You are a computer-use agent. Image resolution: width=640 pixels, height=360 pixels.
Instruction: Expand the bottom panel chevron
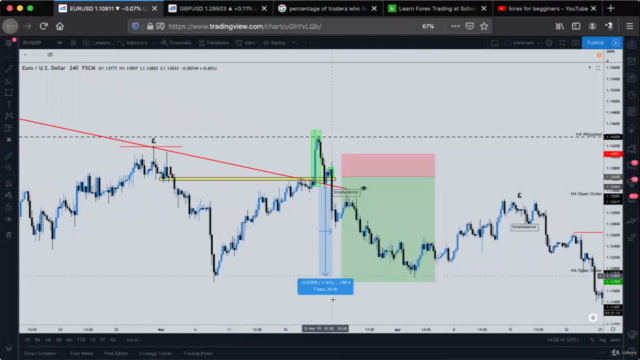coord(602,353)
